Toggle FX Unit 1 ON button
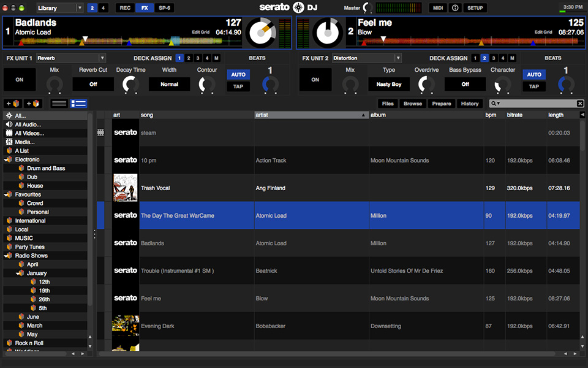Viewport: 588px width, 368px height. 20,80
